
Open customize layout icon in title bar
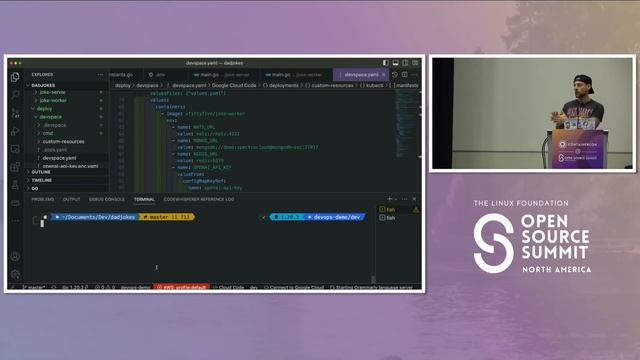tap(415, 63)
